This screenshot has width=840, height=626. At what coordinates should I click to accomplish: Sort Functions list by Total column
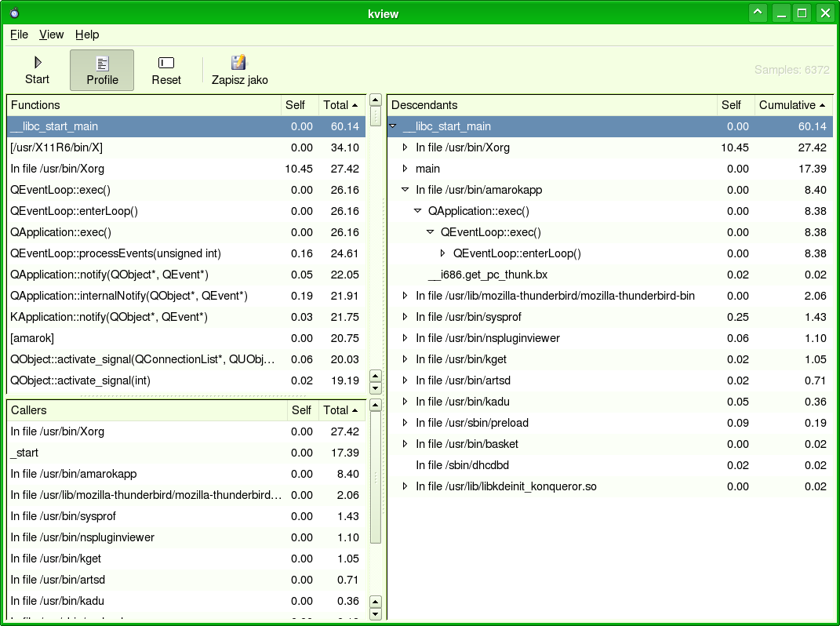340,105
